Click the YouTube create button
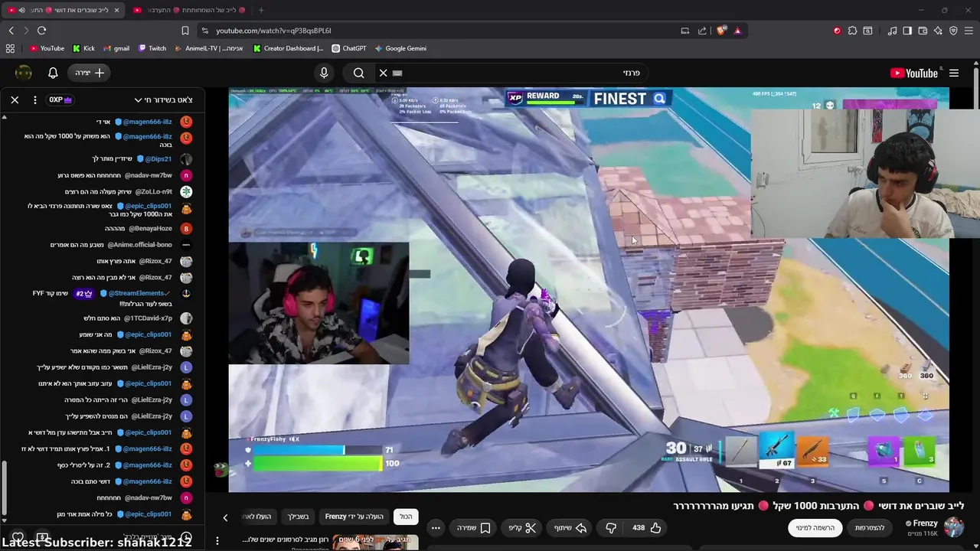 pos(90,73)
